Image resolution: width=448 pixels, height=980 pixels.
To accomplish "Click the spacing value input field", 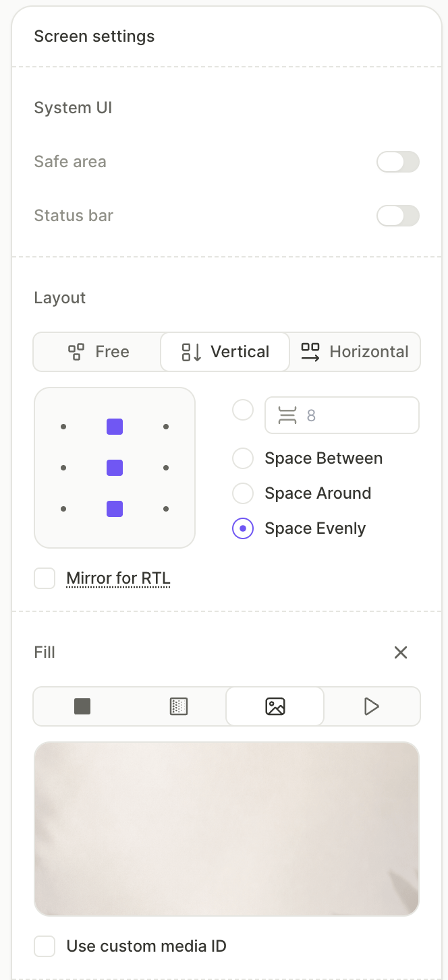I will point(342,415).
